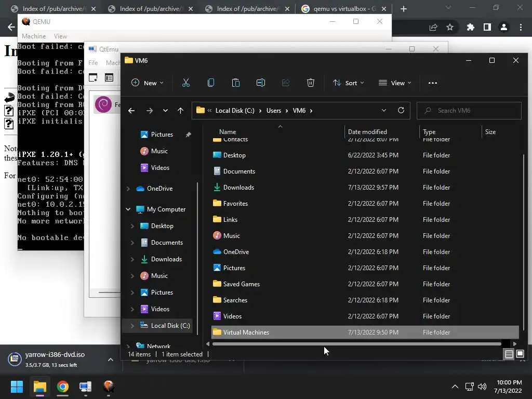The width and height of the screenshot is (532, 399).
Task: Open volume control in system tray
Action: point(482,387)
